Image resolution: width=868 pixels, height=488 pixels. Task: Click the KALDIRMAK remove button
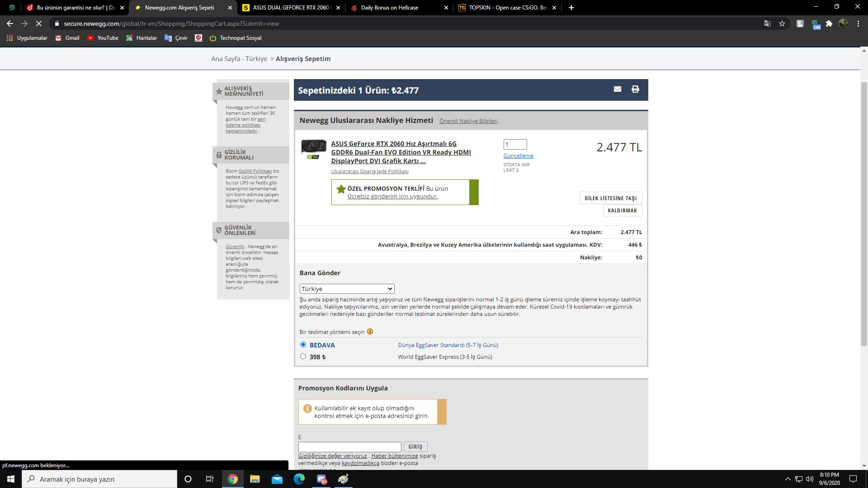coord(622,211)
